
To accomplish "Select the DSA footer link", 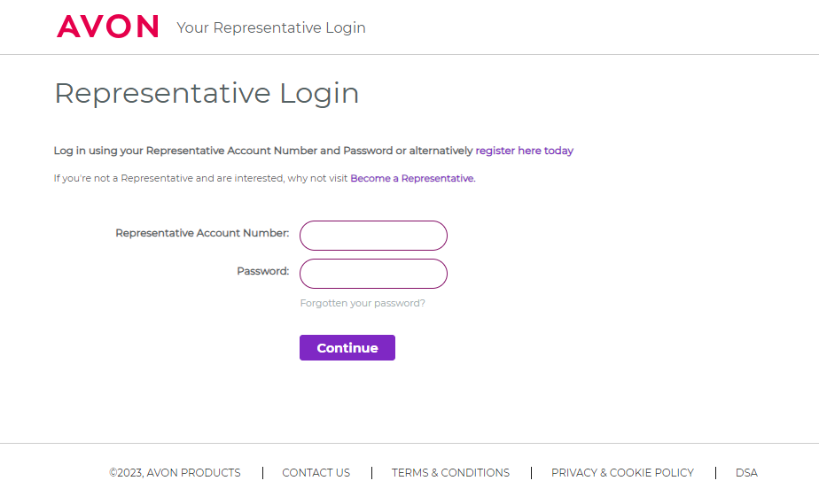I will click(746, 473).
